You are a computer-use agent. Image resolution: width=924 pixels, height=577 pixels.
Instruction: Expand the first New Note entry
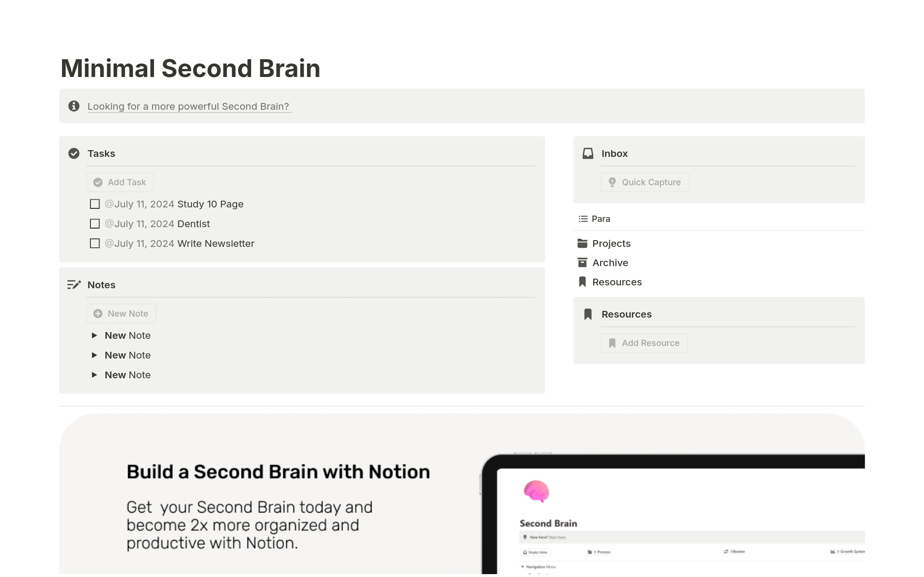(94, 335)
